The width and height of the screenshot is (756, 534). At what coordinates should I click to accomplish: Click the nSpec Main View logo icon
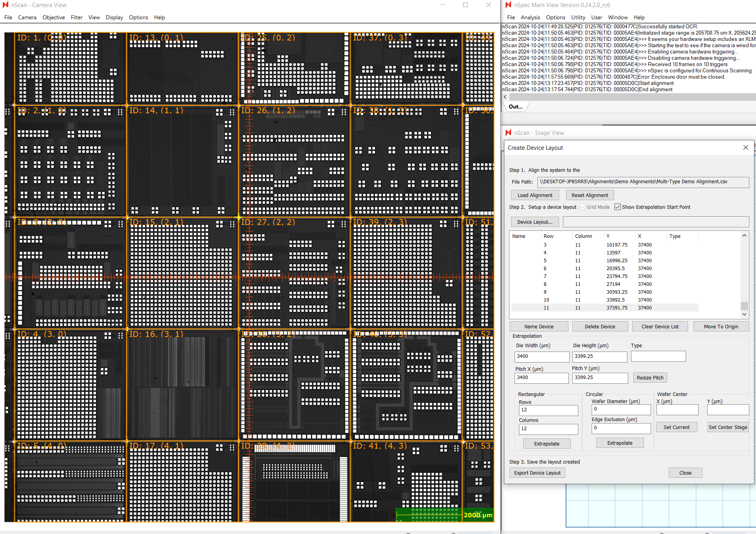click(x=508, y=5)
